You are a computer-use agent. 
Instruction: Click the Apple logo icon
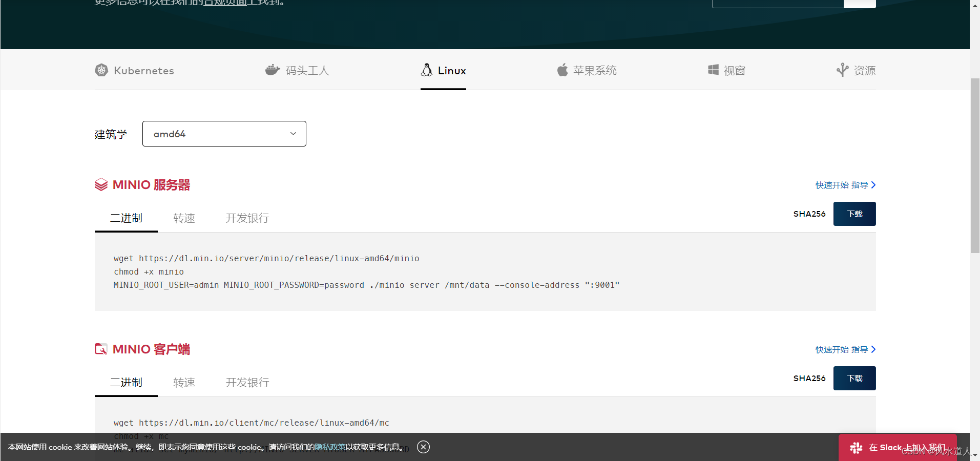[562, 70]
